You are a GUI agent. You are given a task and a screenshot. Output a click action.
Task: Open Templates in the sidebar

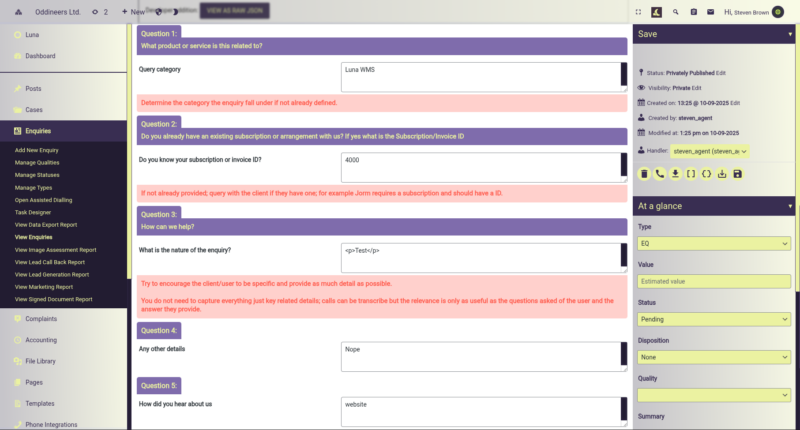(x=40, y=403)
